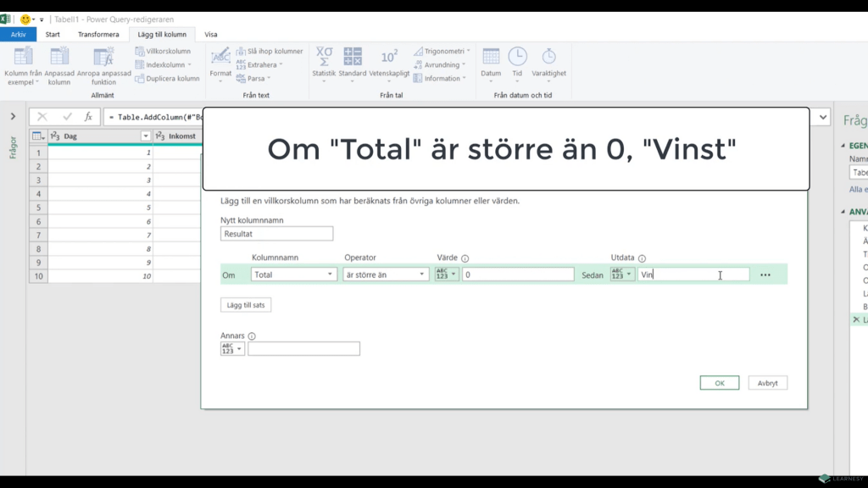Click the Lägg till sats button
This screenshot has width=868, height=488.
(246, 305)
